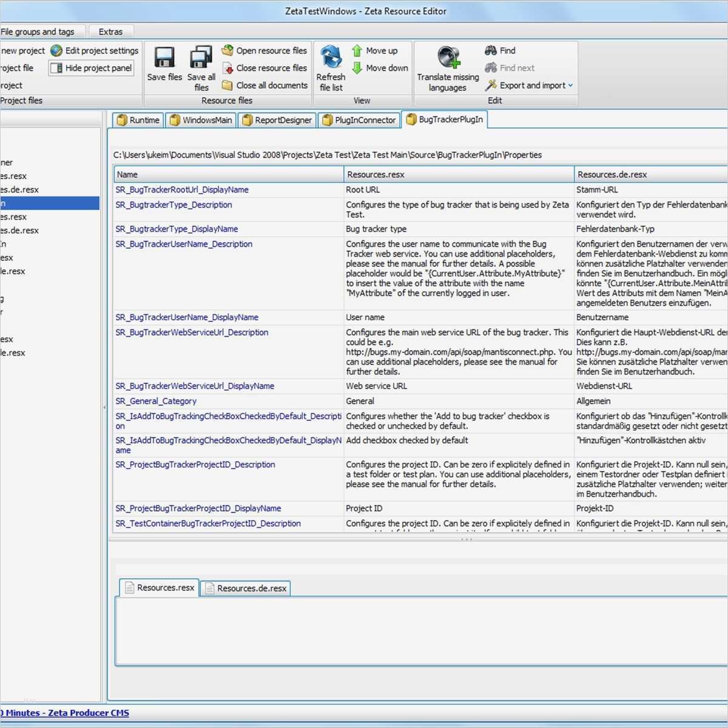Viewport: 728px width, 728px height.
Task: Click the Find binoculars icon
Action: (x=491, y=51)
